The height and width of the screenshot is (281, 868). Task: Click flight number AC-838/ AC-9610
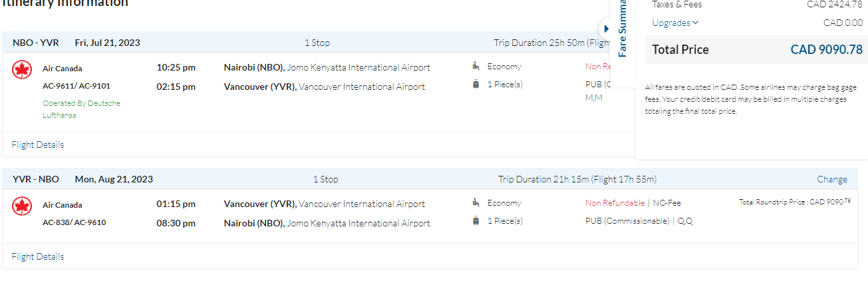point(74,222)
